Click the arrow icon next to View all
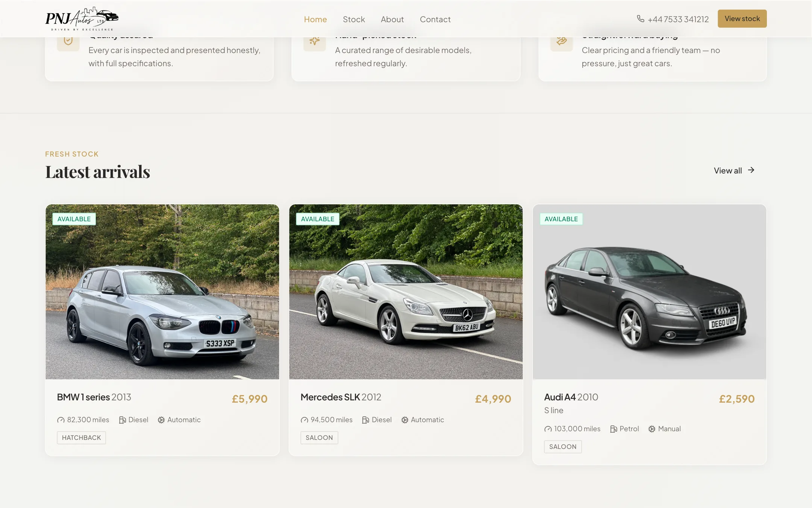This screenshot has width=812, height=508. (751, 170)
